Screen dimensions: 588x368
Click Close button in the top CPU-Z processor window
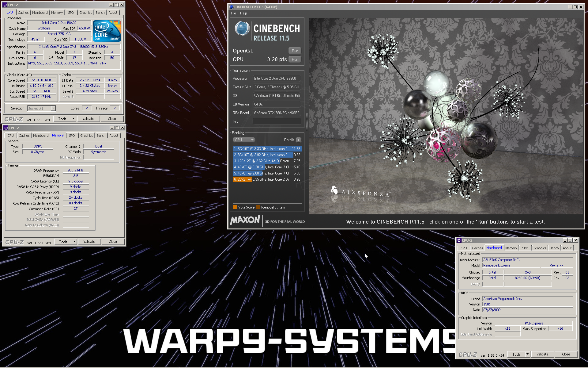(x=112, y=119)
